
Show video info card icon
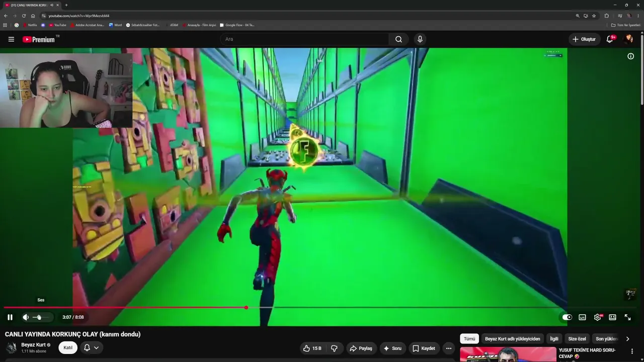pyautogui.click(x=630, y=56)
